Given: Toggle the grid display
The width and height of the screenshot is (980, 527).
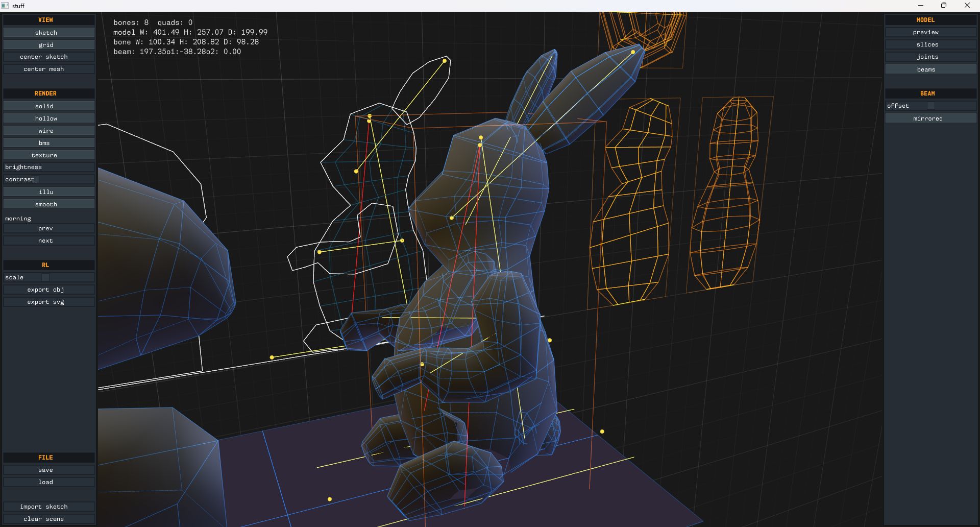Looking at the screenshot, I should (x=48, y=45).
